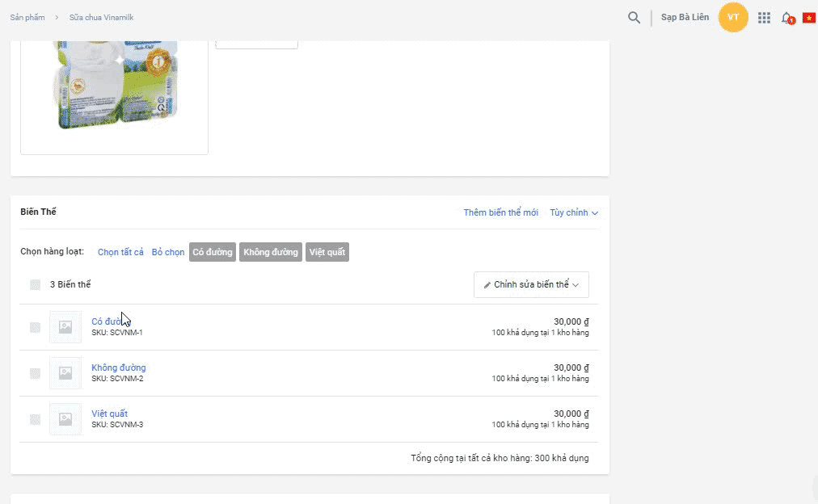This screenshot has width=818, height=504.
Task: Open the apps grid icon
Action: tap(764, 18)
